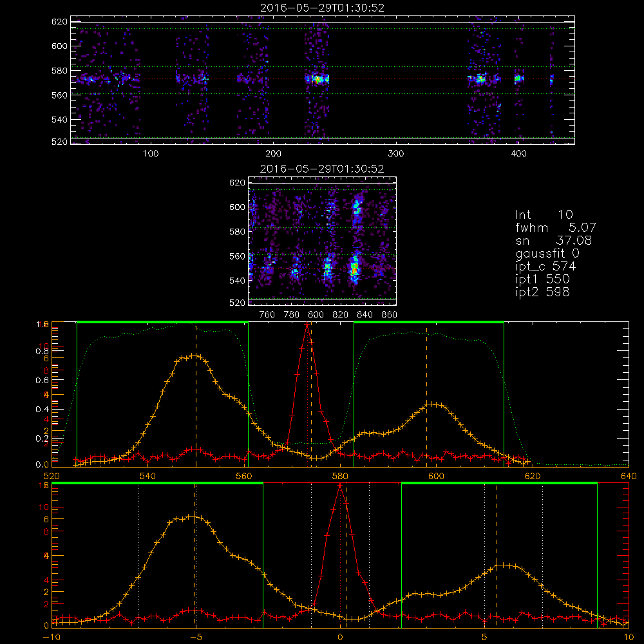This screenshot has width=644, height=644.
Task: Click brightest red-yellow spot in middle image
Action: (x=354, y=269)
